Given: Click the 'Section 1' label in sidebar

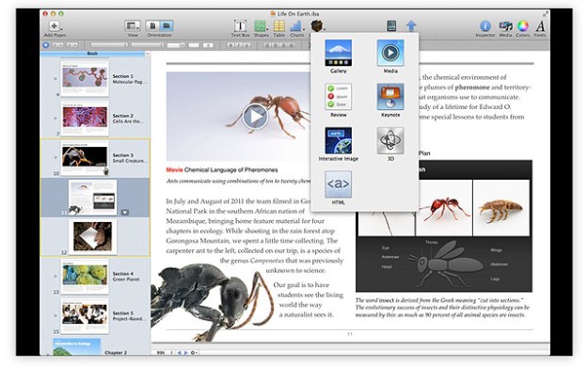Looking at the screenshot, I should (x=122, y=76).
